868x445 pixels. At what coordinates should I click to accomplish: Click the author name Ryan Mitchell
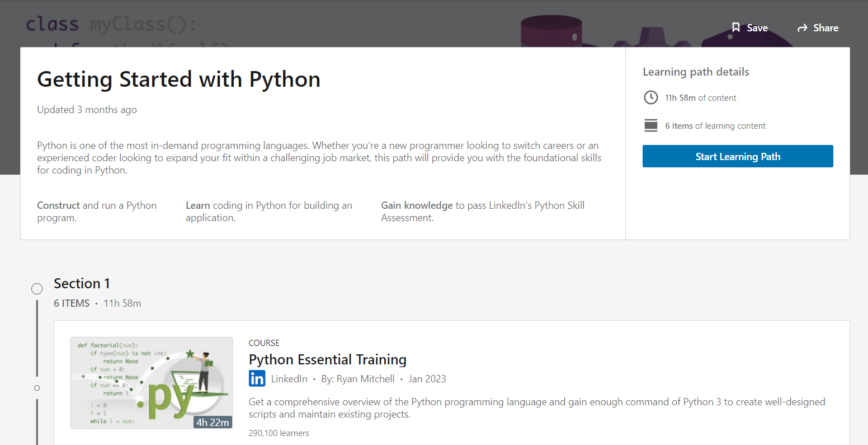click(366, 379)
